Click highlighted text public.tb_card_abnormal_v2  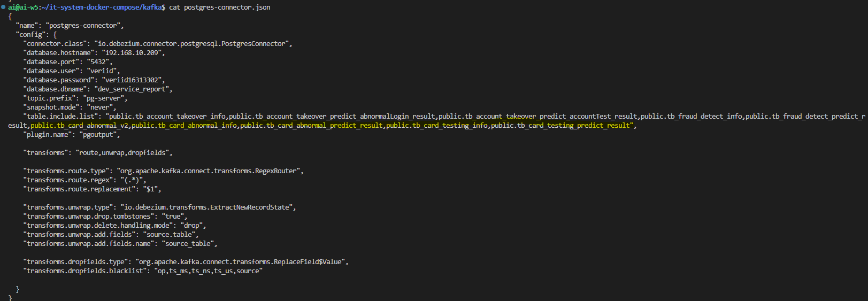point(79,126)
